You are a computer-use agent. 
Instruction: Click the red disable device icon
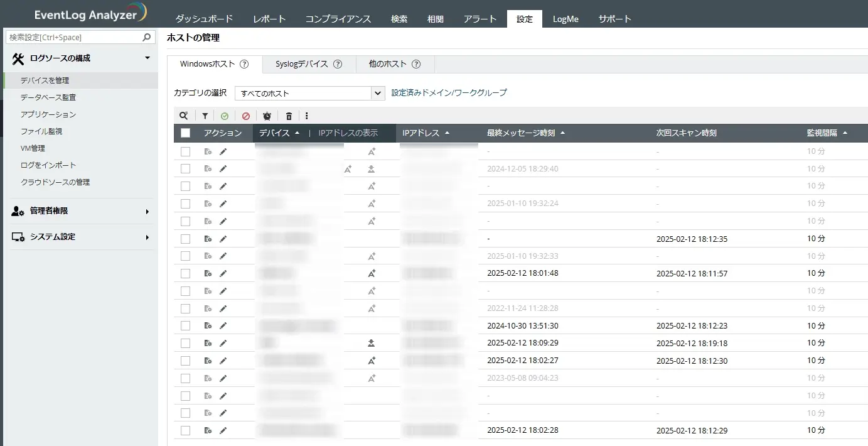click(x=246, y=116)
